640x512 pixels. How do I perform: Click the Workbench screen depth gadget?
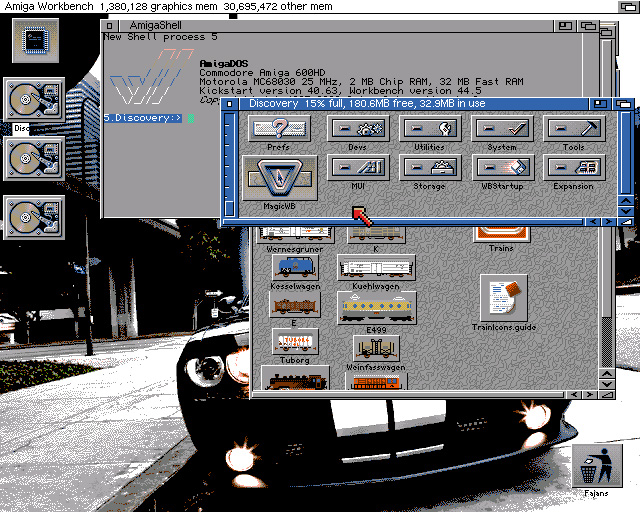pos(629,7)
